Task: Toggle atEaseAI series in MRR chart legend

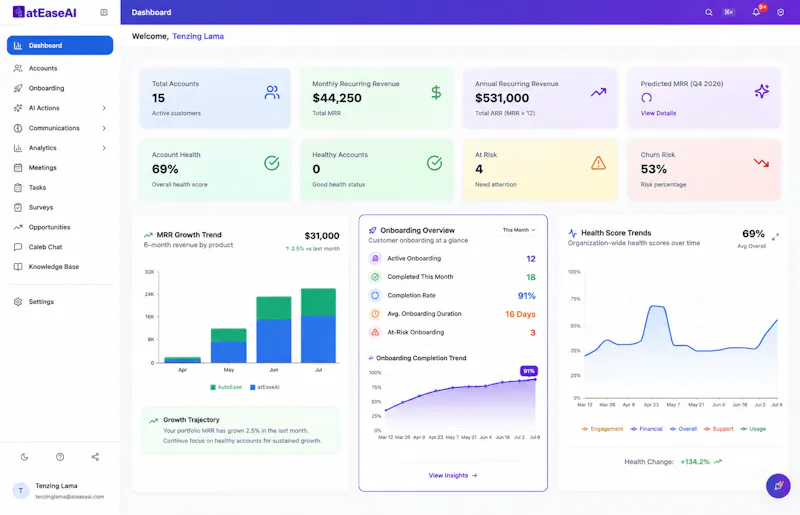Action: point(265,387)
